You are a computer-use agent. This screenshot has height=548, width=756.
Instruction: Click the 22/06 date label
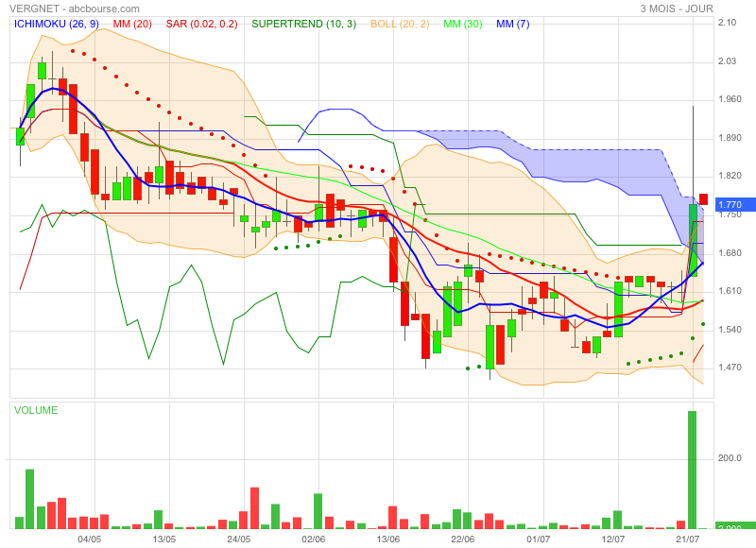(463, 539)
